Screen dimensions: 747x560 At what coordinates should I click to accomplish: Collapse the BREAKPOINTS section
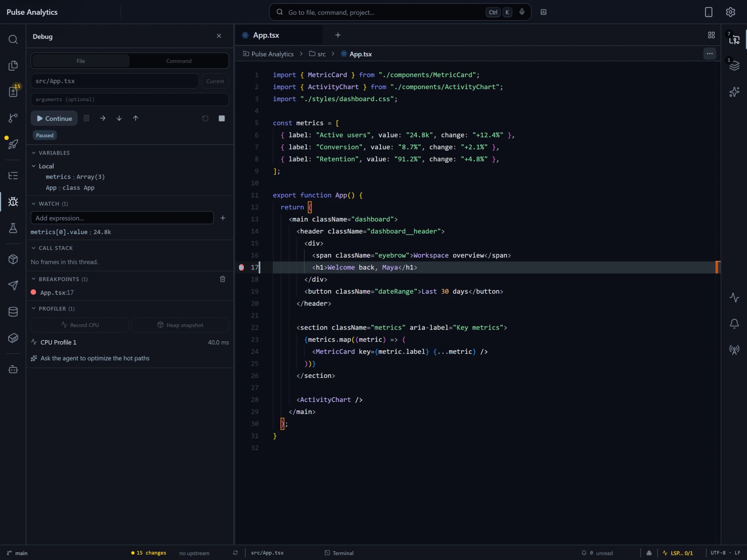click(x=59, y=279)
